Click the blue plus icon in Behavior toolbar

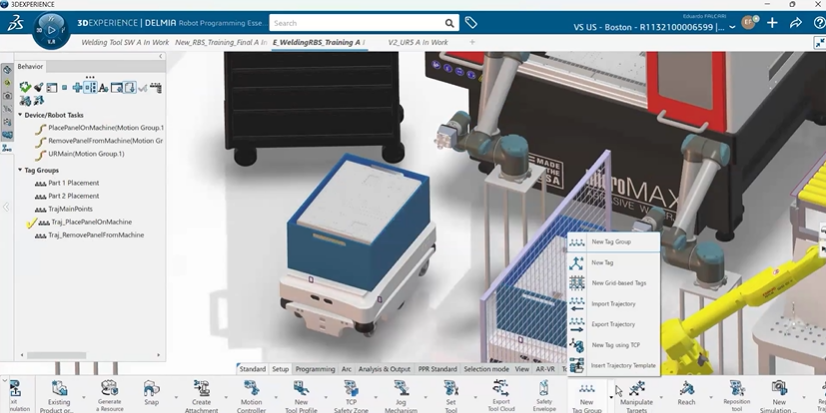click(77, 87)
